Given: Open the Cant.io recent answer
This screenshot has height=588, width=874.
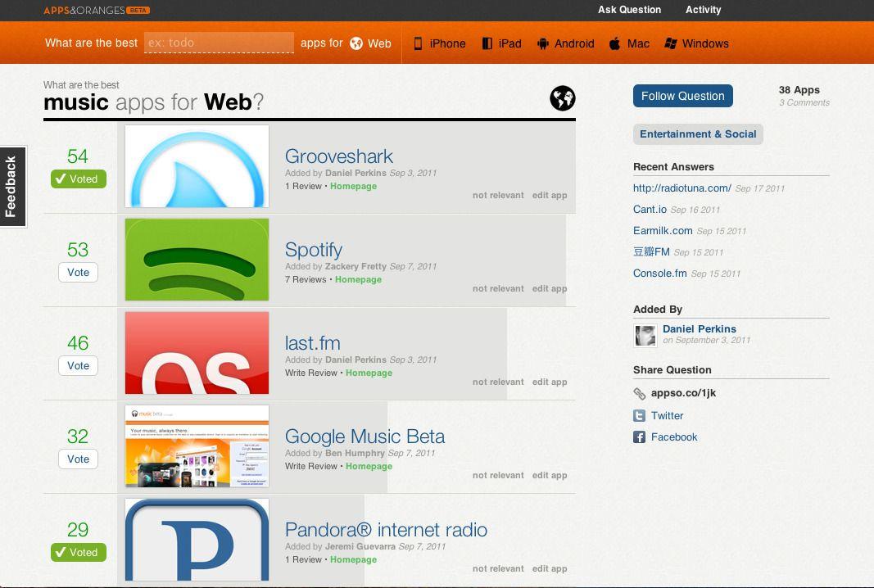Looking at the screenshot, I should (650, 210).
